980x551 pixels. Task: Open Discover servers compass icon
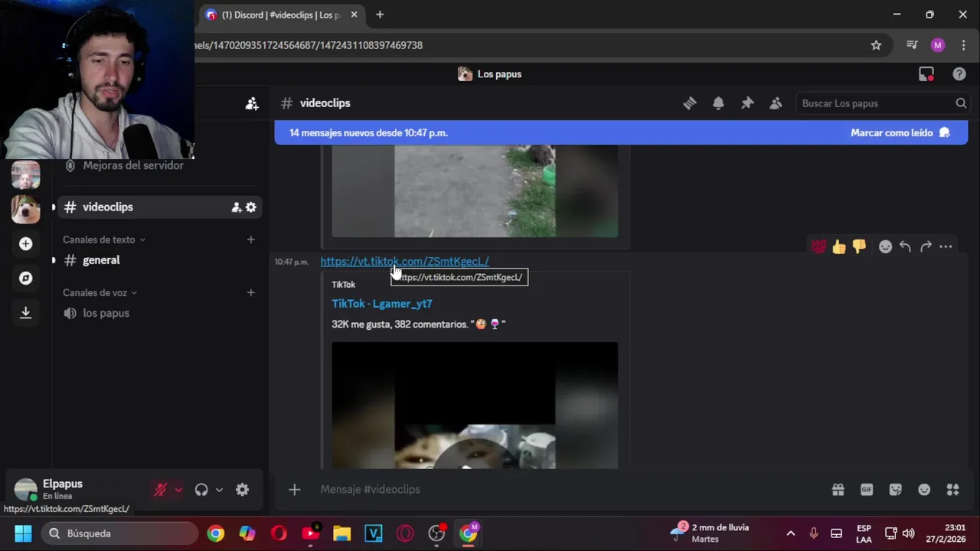tap(25, 278)
